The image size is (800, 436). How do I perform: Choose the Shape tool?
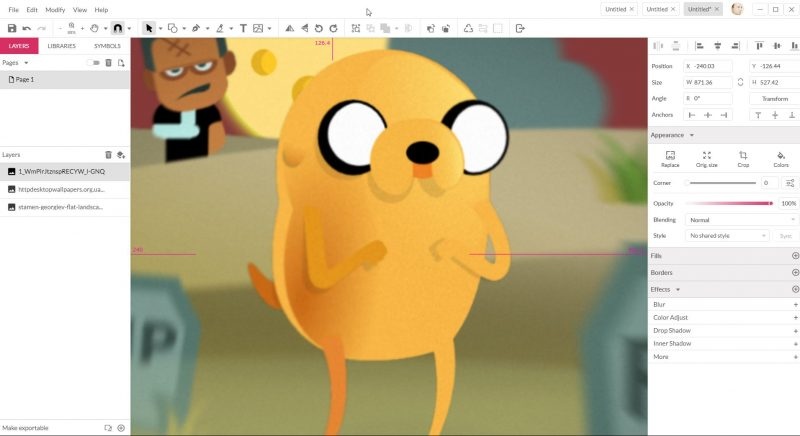pyautogui.click(x=172, y=29)
